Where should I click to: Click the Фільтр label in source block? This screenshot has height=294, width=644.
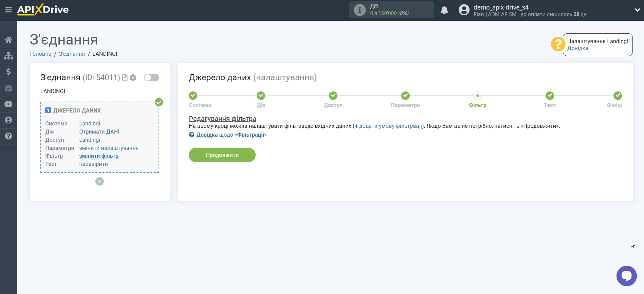[54, 156]
